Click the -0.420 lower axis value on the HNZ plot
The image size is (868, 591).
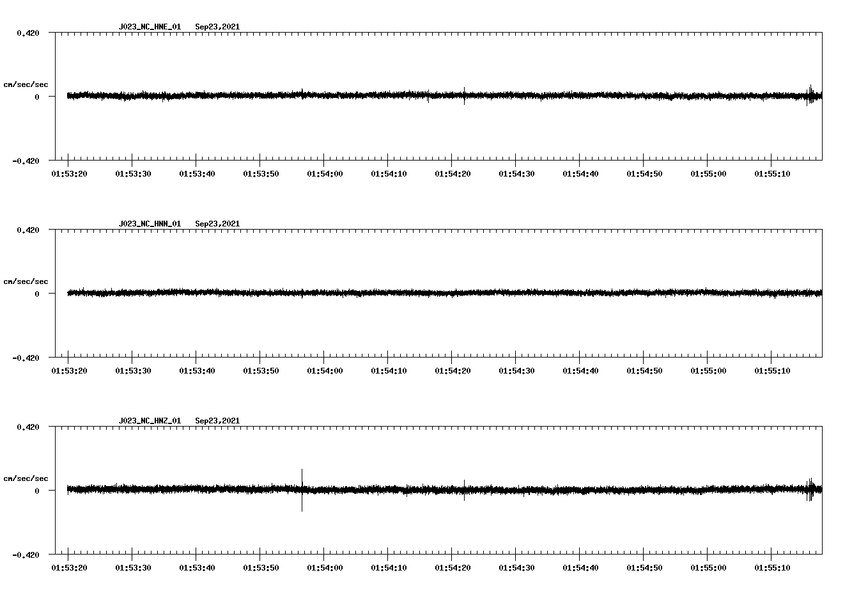click(26, 555)
